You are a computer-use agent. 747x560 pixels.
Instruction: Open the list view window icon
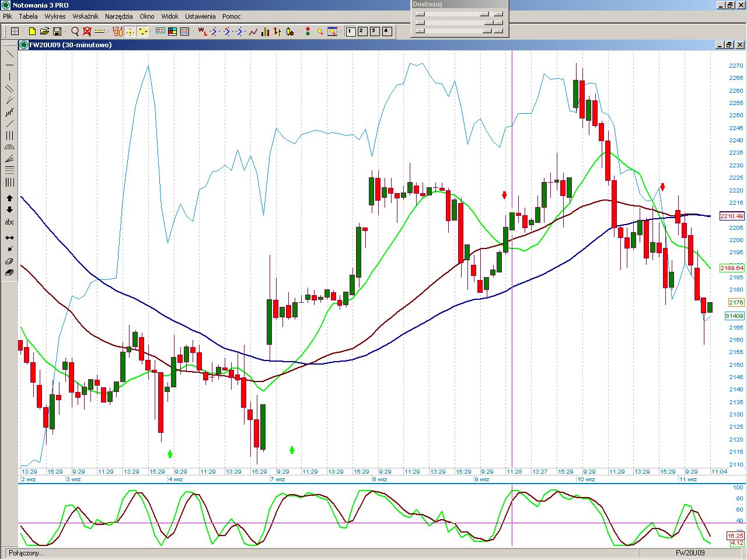pos(185,31)
